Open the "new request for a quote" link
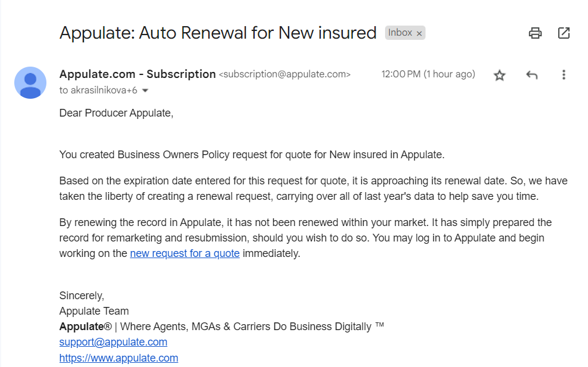Screen dimensions: 588x367 pos(184,253)
